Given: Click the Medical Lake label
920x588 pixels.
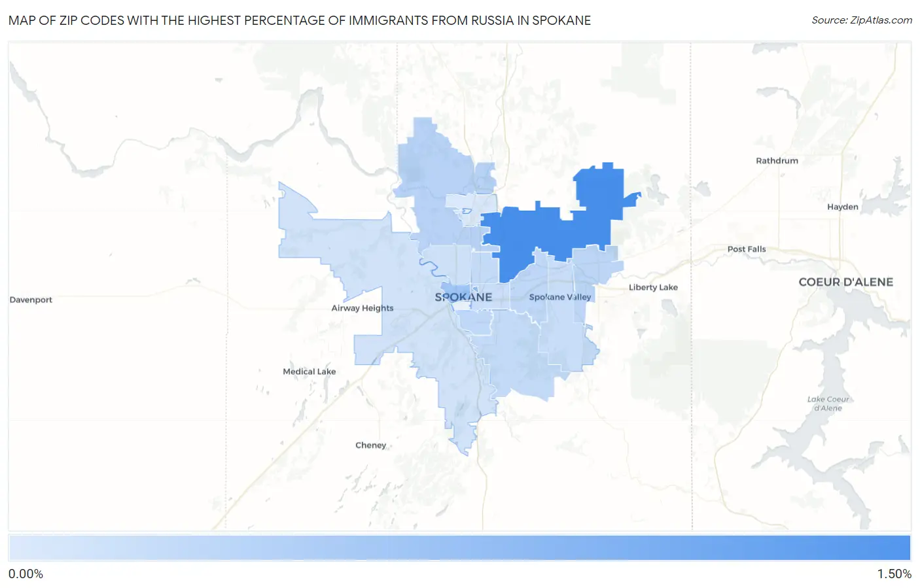Looking at the screenshot, I should coord(309,372).
